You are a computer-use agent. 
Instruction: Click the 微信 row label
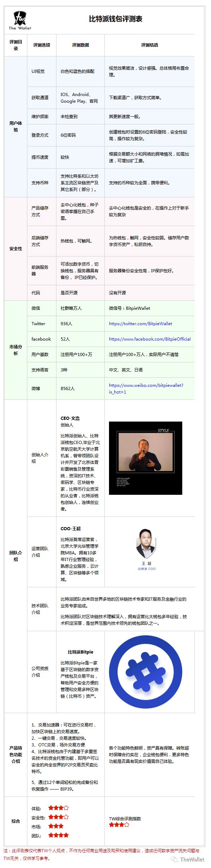tap(36, 308)
